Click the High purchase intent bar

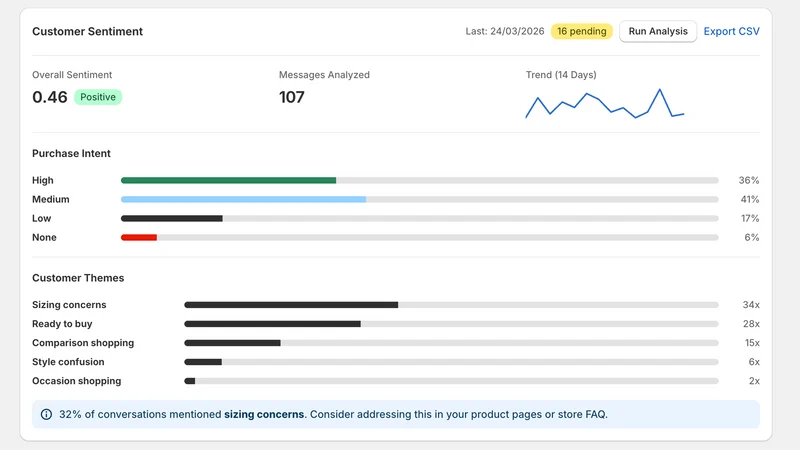(x=419, y=180)
